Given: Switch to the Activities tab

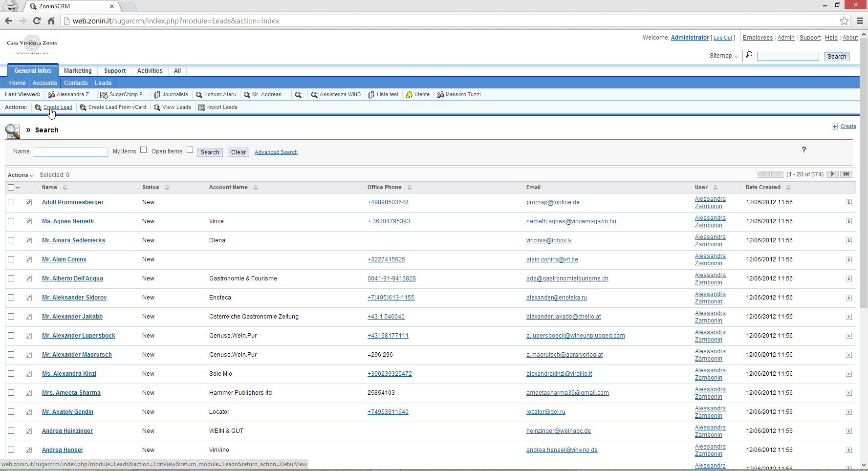Looking at the screenshot, I should (150, 71).
